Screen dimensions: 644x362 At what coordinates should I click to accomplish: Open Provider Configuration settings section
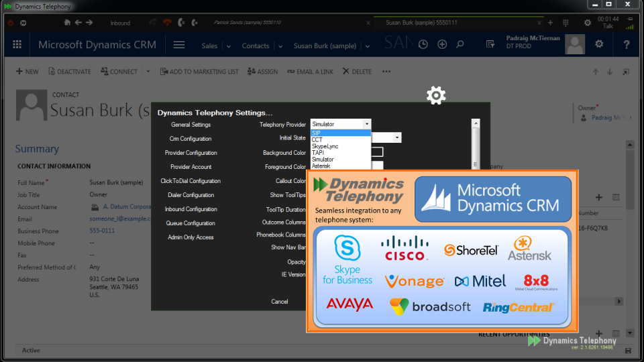click(191, 153)
